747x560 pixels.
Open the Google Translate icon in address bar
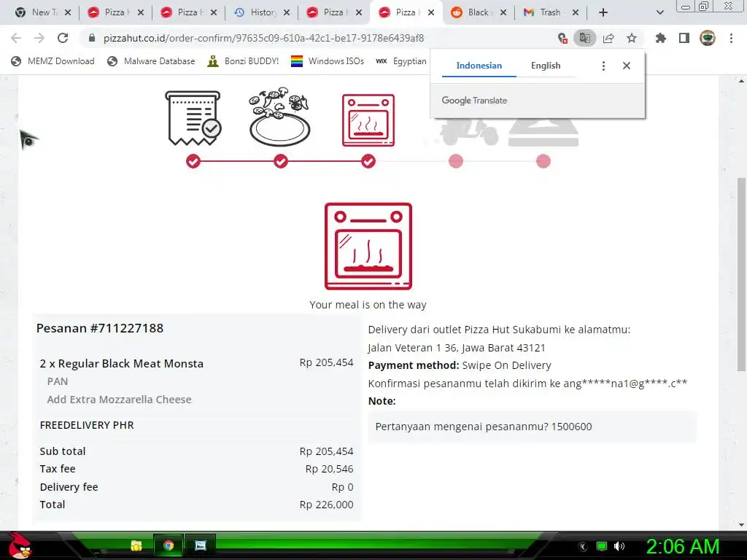pos(584,38)
